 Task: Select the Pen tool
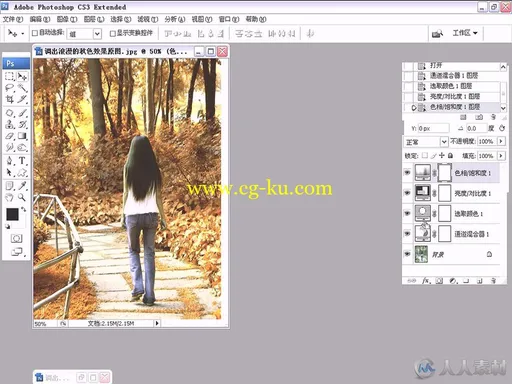point(10,161)
